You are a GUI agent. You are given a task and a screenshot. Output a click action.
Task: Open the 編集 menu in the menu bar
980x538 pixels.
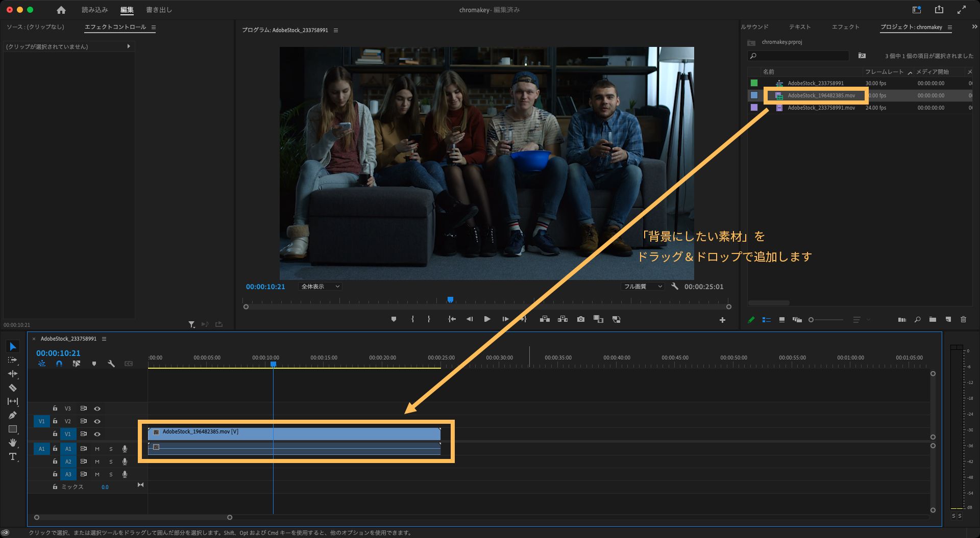(x=126, y=9)
